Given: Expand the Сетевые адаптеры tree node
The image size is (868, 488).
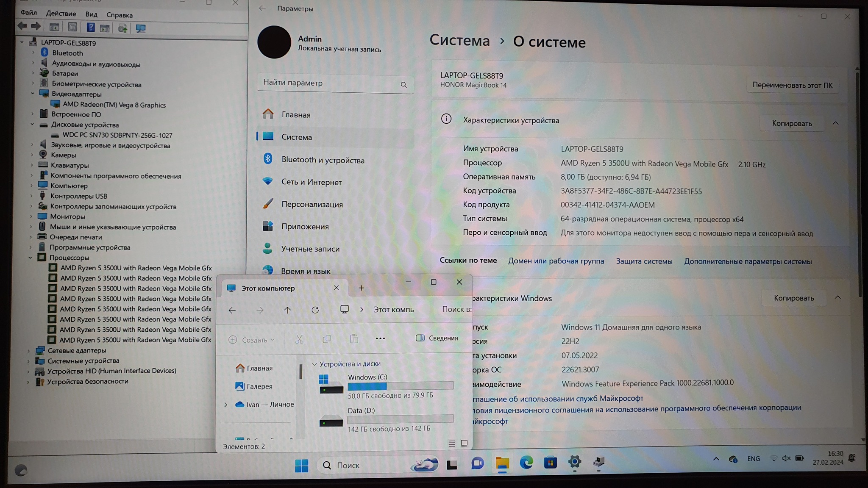Looking at the screenshot, I should coord(29,351).
